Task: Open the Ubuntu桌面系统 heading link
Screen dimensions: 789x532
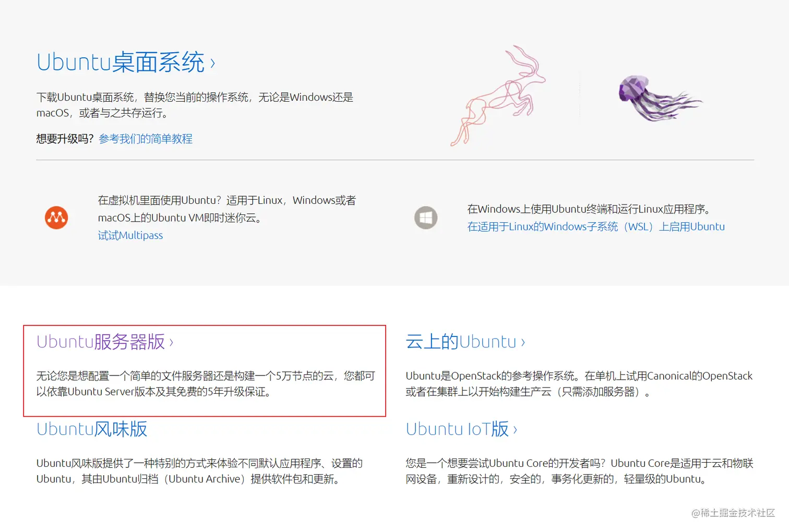Action: point(126,62)
